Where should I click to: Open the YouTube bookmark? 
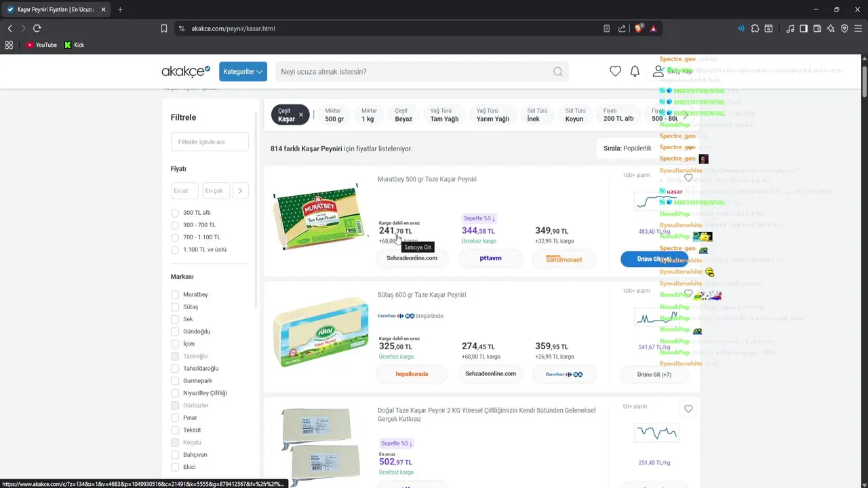click(x=41, y=45)
